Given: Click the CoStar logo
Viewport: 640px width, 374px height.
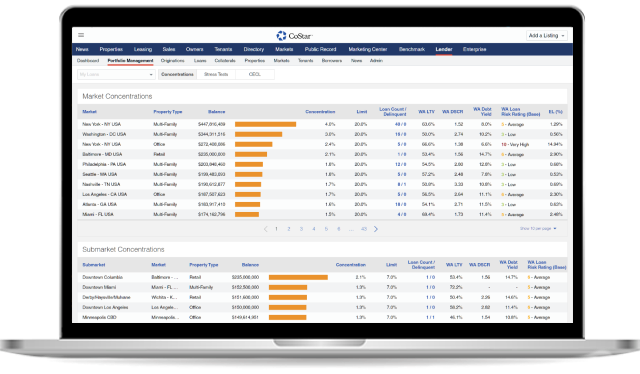Looking at the screenshot, I should 294,36.
